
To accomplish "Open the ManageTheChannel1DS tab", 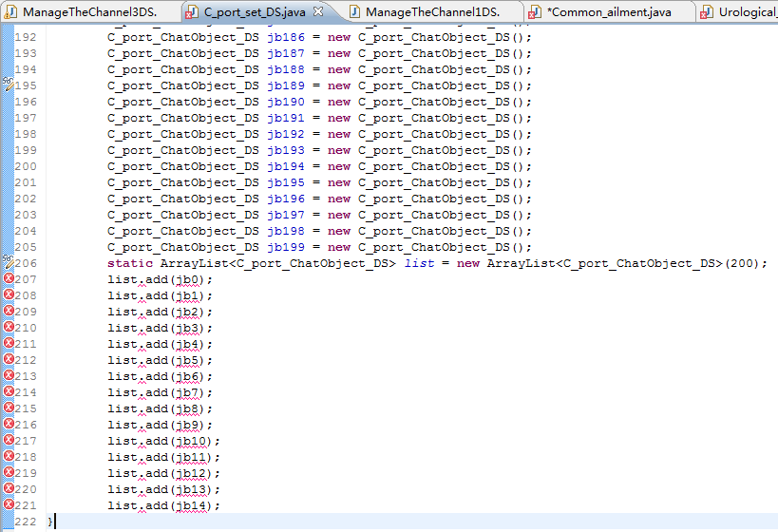I will pos(432,11).
